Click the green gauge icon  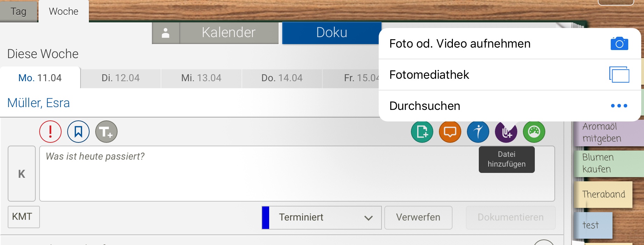pos(534,132)
